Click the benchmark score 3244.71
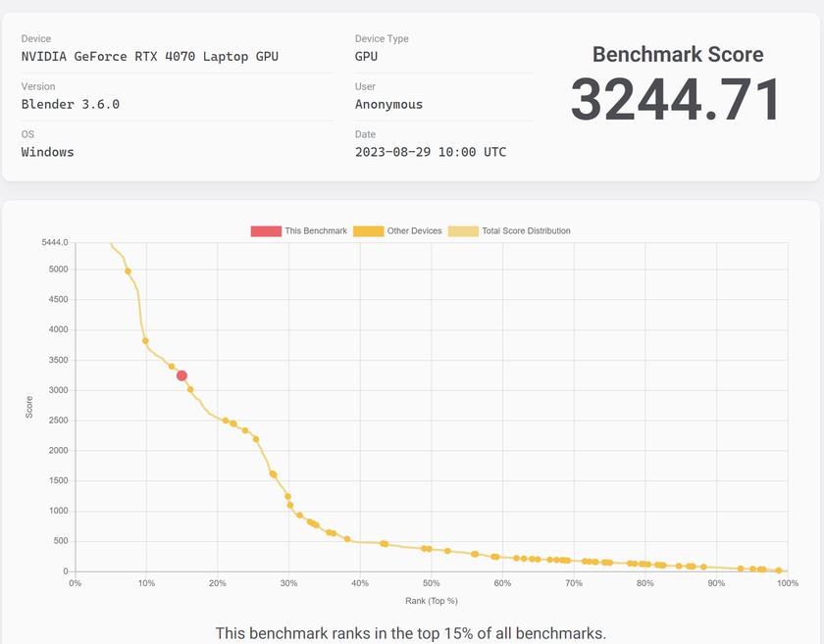The width and height of the screenshot is (824, 644). coord(676,100)
